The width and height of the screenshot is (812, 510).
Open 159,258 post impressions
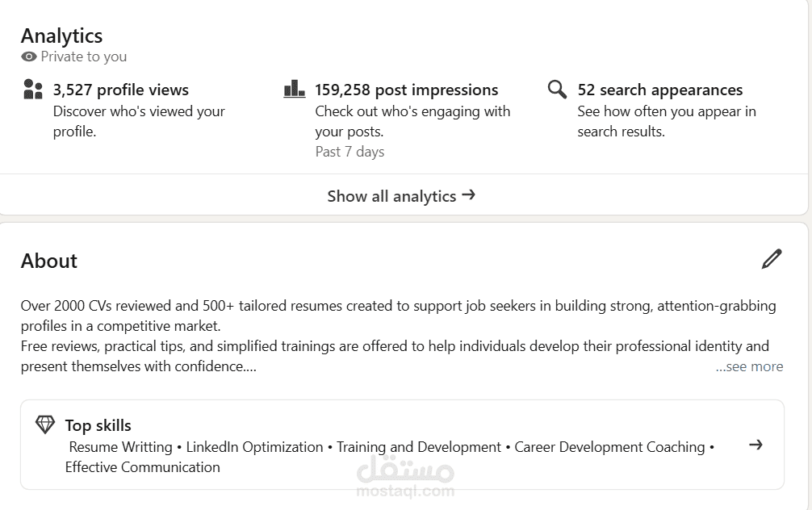pos(406,90)
